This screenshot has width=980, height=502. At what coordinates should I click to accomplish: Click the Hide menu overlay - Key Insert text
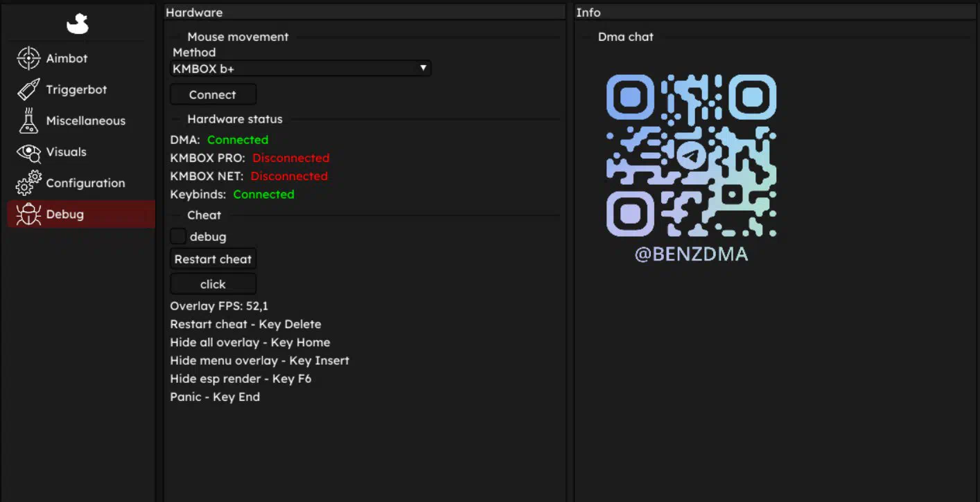coord(259,361)
